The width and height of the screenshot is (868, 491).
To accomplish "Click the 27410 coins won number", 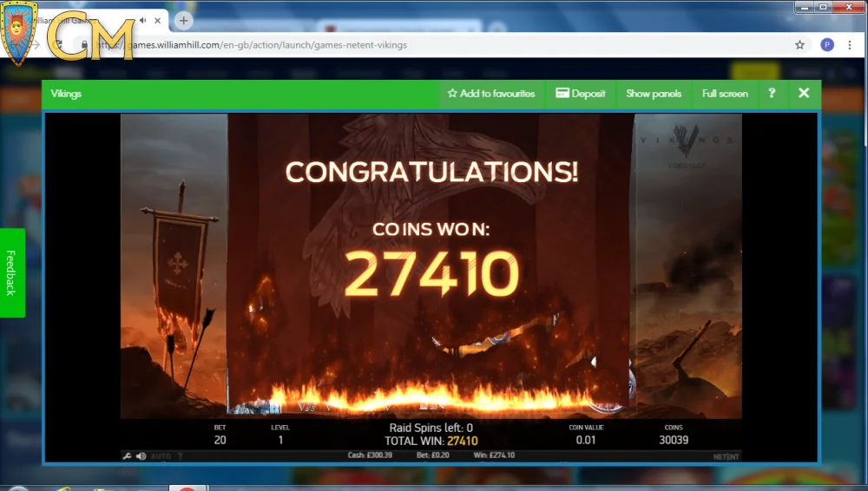I will tap(431, 273).
